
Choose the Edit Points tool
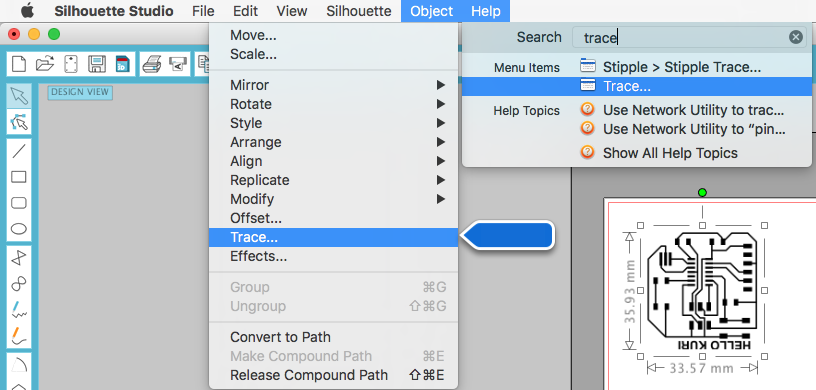19,122
